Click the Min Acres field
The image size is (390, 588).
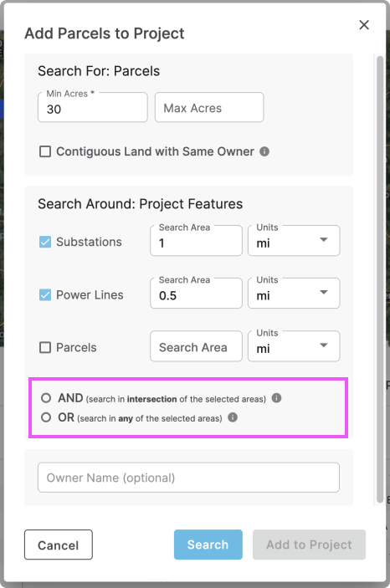93,107
